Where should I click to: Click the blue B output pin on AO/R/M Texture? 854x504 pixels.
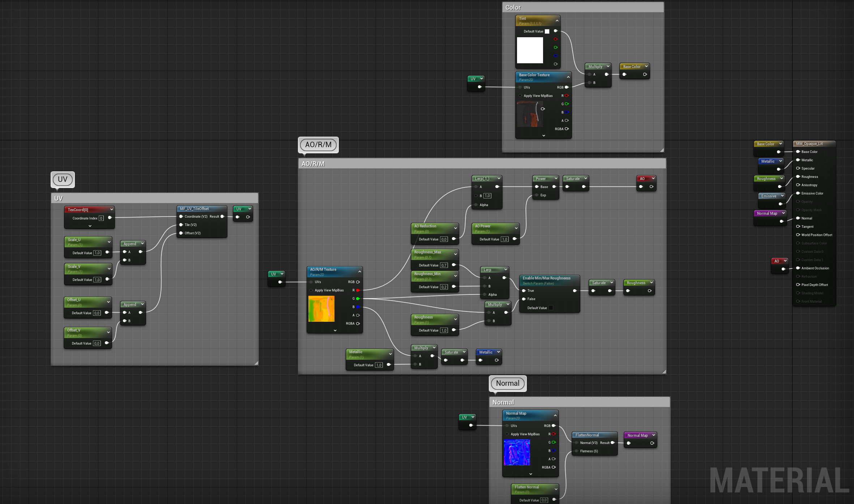pos(358,307)
